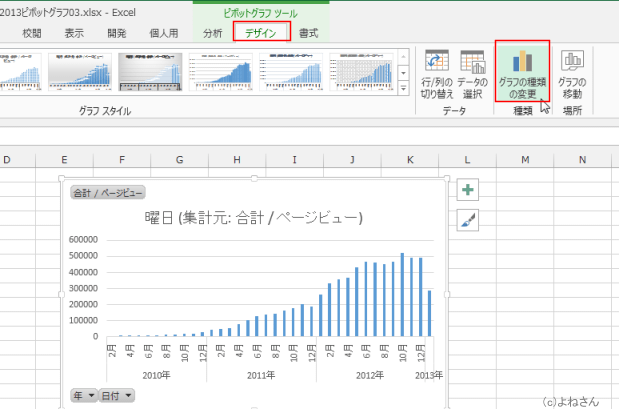Click the 合計 / ページビュー field button
Viewport: 619px width, 409px height.
click(108, 193)
